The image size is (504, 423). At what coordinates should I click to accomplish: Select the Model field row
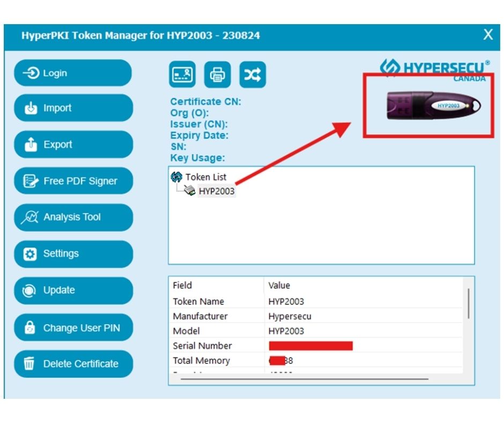(x=316, y=331)
